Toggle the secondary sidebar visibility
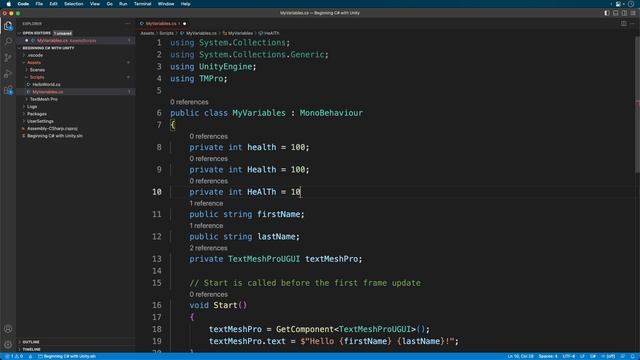The image size is (640, 360). 624,13
